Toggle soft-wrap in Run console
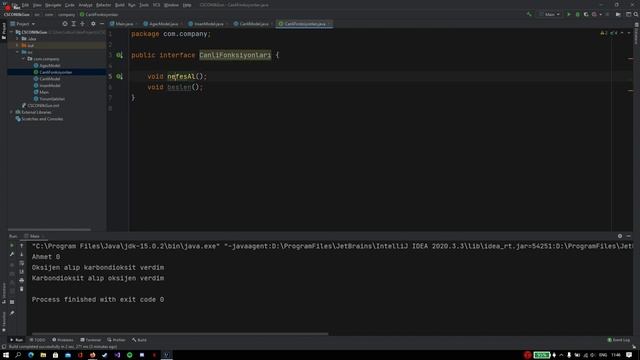 coord(22,263)
